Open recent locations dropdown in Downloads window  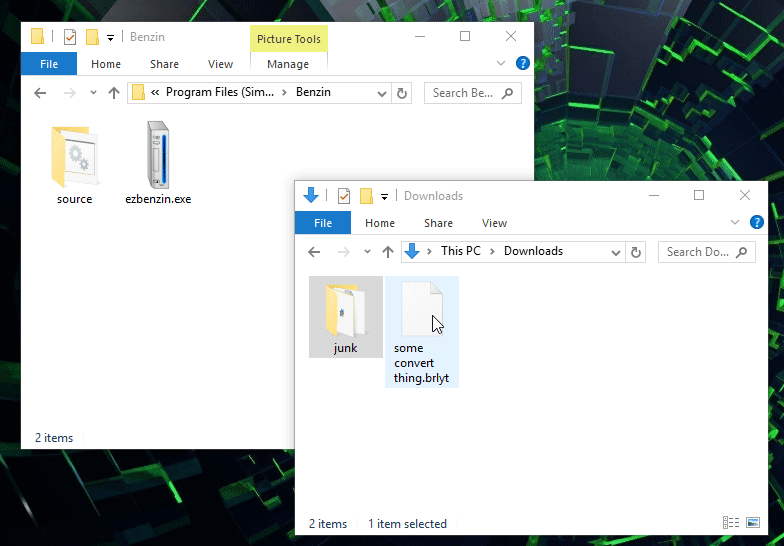pos(367,252)
